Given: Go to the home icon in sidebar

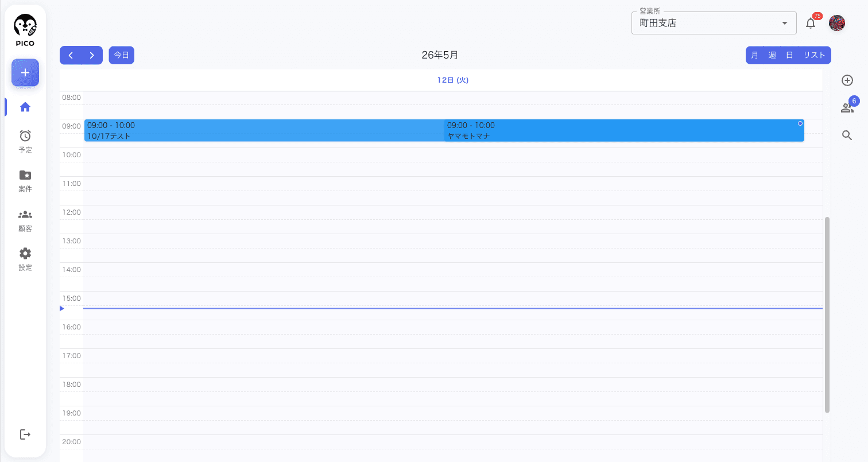Looking at the screenshot, I should [x=25, y=107].
